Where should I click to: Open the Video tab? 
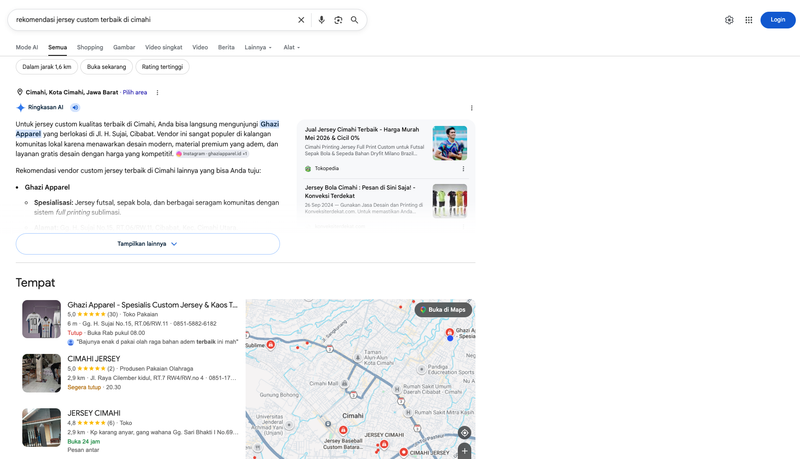tap(200, 47)
